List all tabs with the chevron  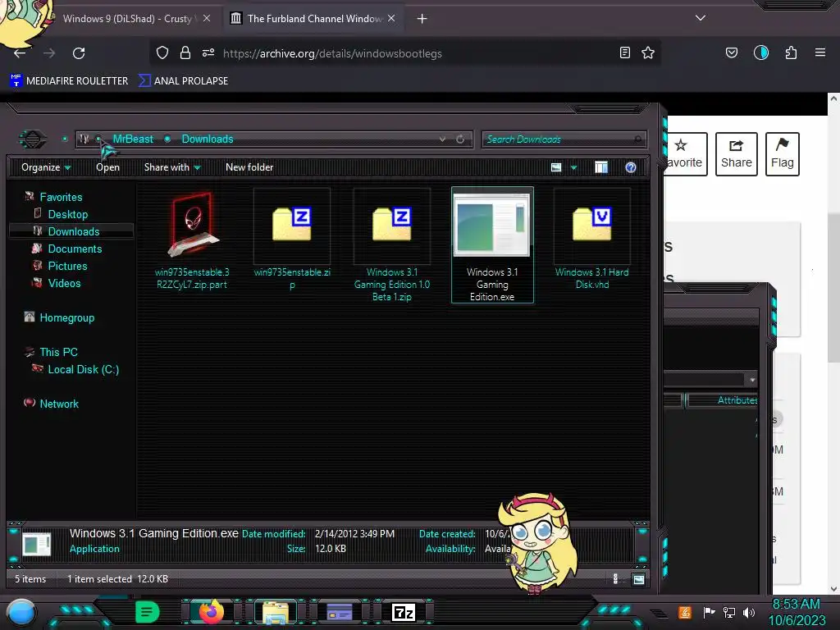click(701, 18)
